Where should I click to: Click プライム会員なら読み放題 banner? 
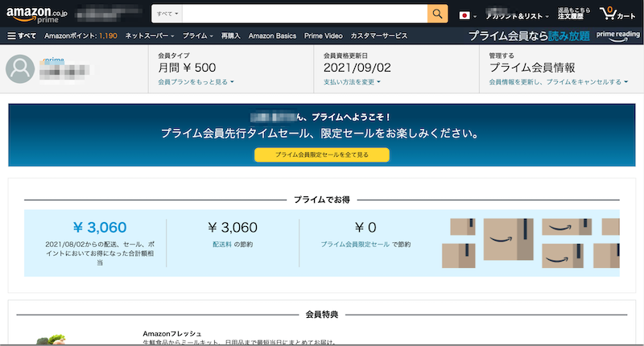point(529,35)
